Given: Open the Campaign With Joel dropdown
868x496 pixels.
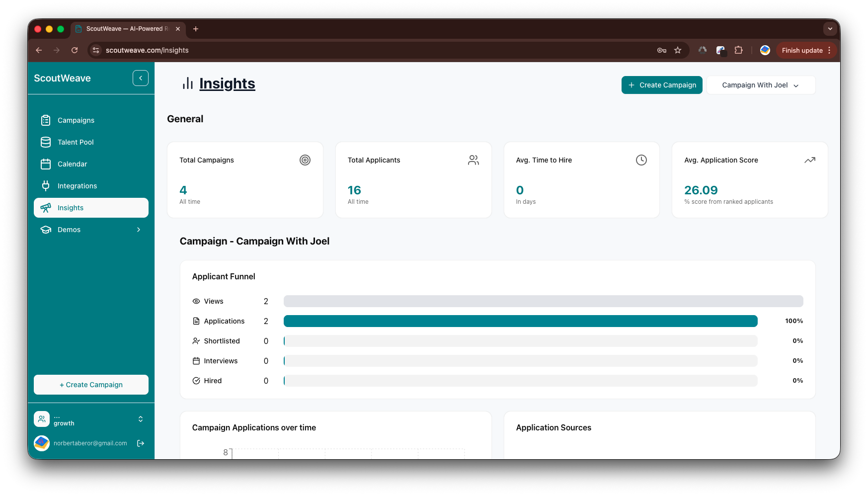Looking at the screenshot, I should (761, 85).
